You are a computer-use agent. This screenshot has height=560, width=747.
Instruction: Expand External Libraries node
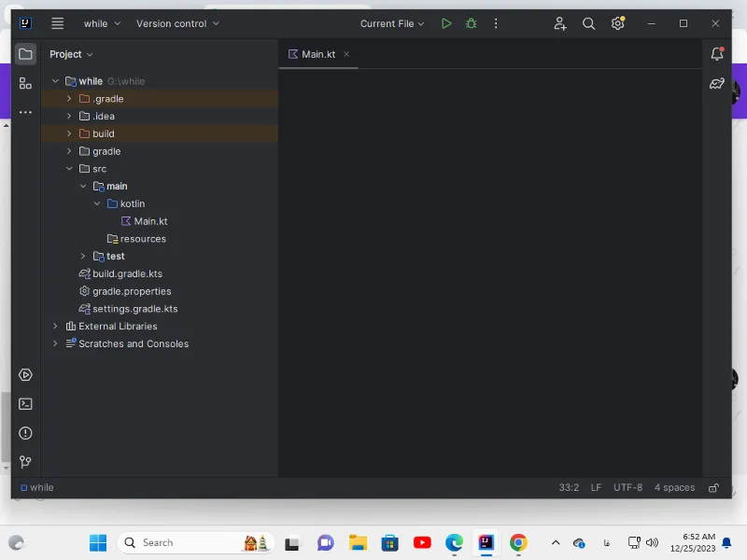pyautogui.click(x=55, y=327)
